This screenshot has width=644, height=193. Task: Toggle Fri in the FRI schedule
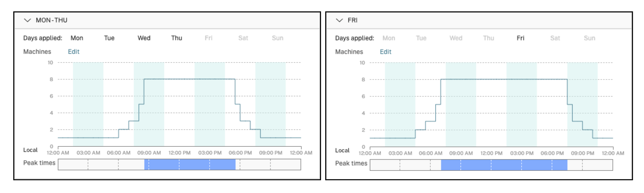520,38
